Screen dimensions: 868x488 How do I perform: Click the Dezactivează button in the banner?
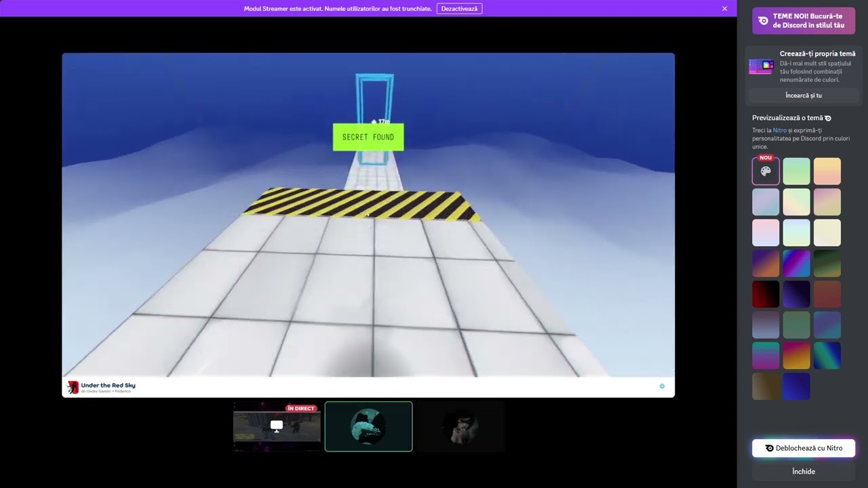click(459, 9)
